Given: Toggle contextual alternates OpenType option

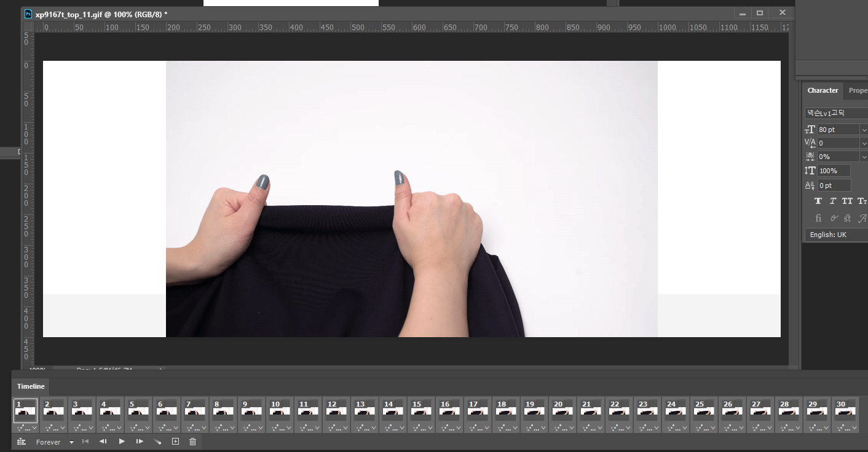Looking at the screenshot, I should click(x=834, y=218).
